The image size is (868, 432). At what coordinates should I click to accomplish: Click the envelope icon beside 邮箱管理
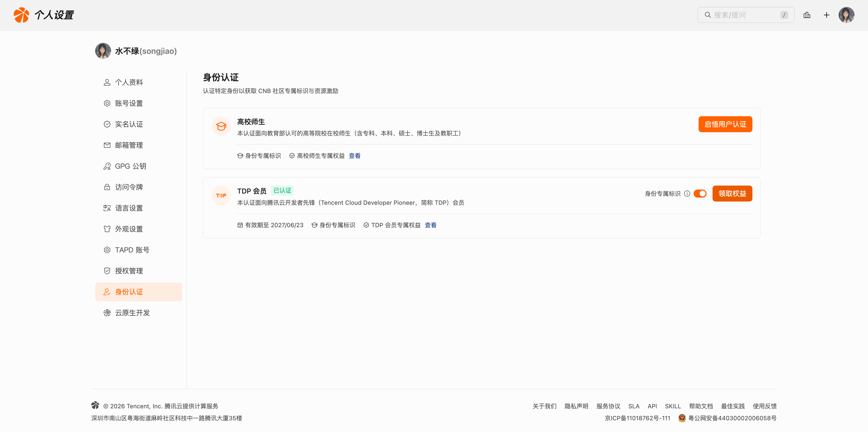pyautogui.click(x=107, y=145)
